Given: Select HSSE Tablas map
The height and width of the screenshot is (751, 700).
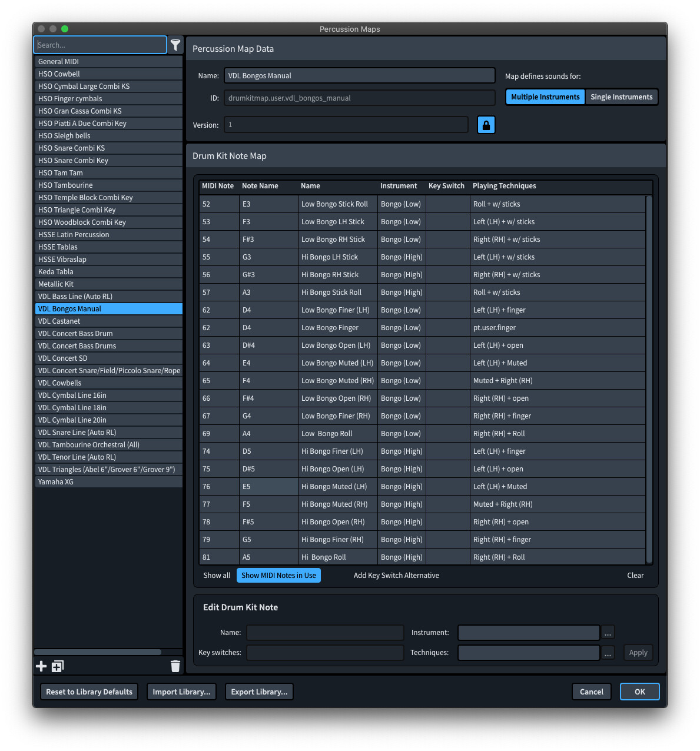Looking at the screenshot, I should (x=108, y=247).
